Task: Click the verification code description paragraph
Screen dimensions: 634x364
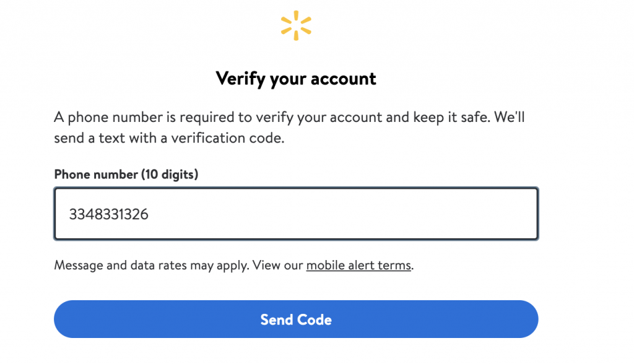Action: [x=289, y=127]
